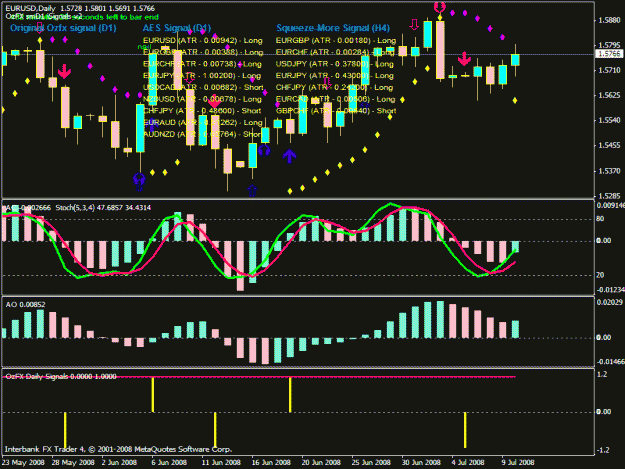Image resolution: width=625 pixels, height=469 pixels.
Task: Click the 1.5880 price axis label
Action: (609, 20)
